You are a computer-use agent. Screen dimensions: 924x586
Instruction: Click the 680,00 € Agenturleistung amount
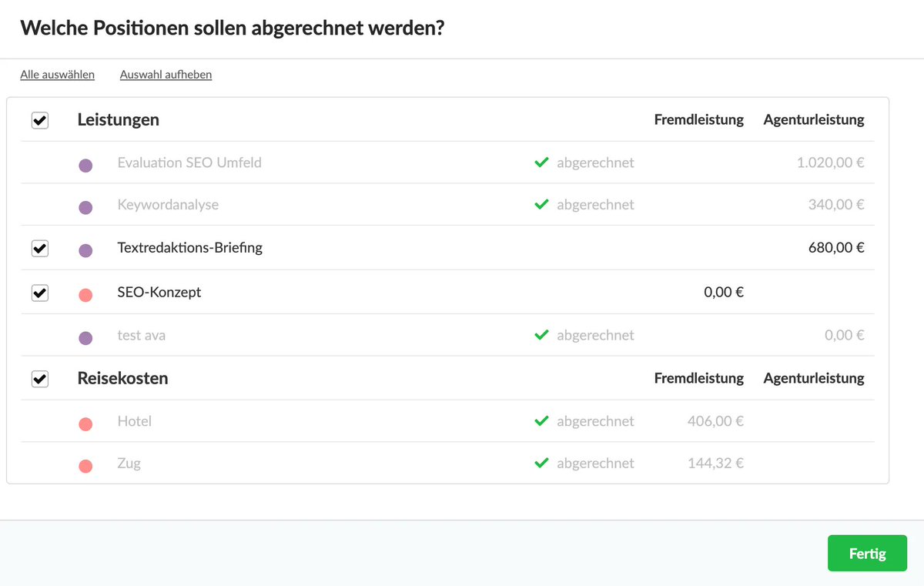point(836,248)
